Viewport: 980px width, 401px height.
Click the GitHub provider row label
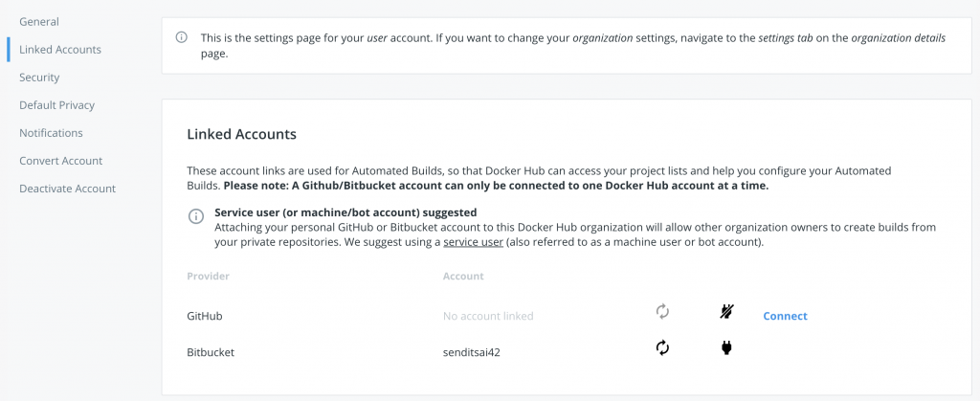(x=205, y=315)
